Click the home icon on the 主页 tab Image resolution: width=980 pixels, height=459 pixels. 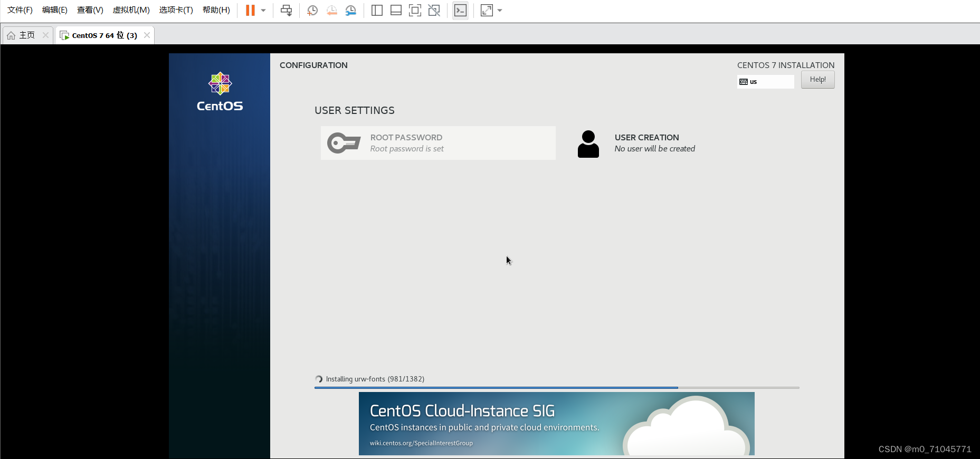point(11,35)
